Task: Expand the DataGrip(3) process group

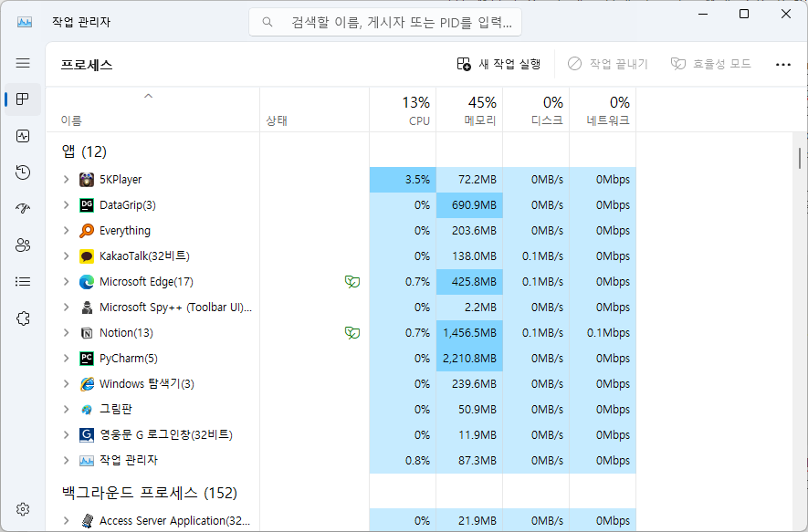Action: coord(66,205)
